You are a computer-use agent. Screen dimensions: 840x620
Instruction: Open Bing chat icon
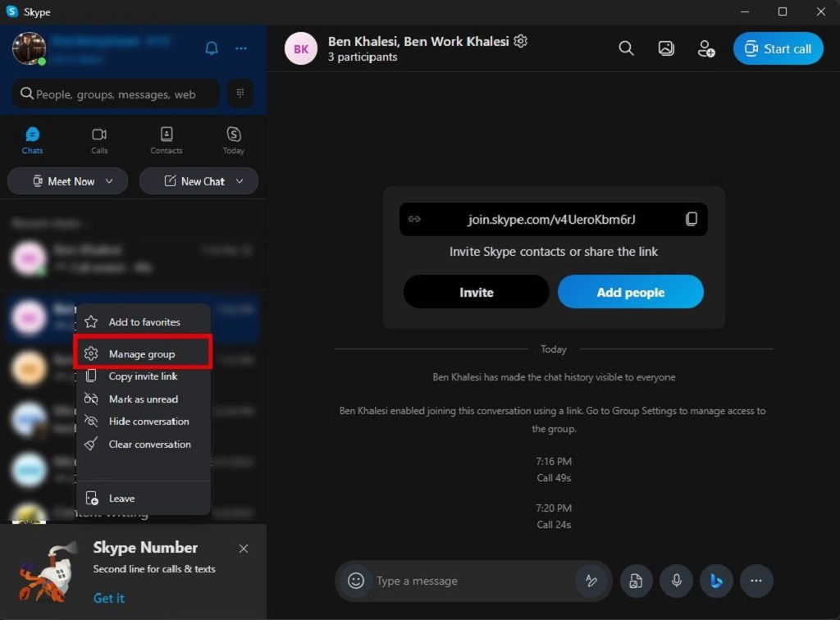716,581
